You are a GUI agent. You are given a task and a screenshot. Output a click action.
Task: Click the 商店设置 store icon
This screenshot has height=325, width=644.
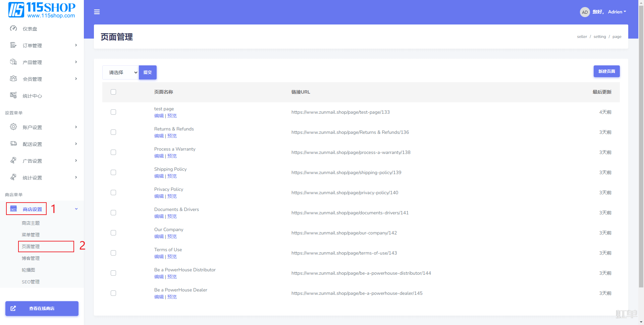pos(13,209)
